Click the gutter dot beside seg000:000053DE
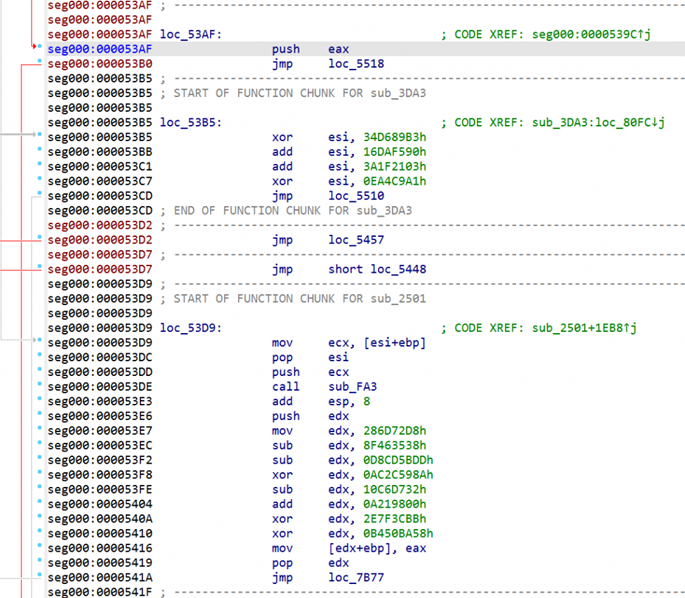Screen dimensions: 685x598 39,385
